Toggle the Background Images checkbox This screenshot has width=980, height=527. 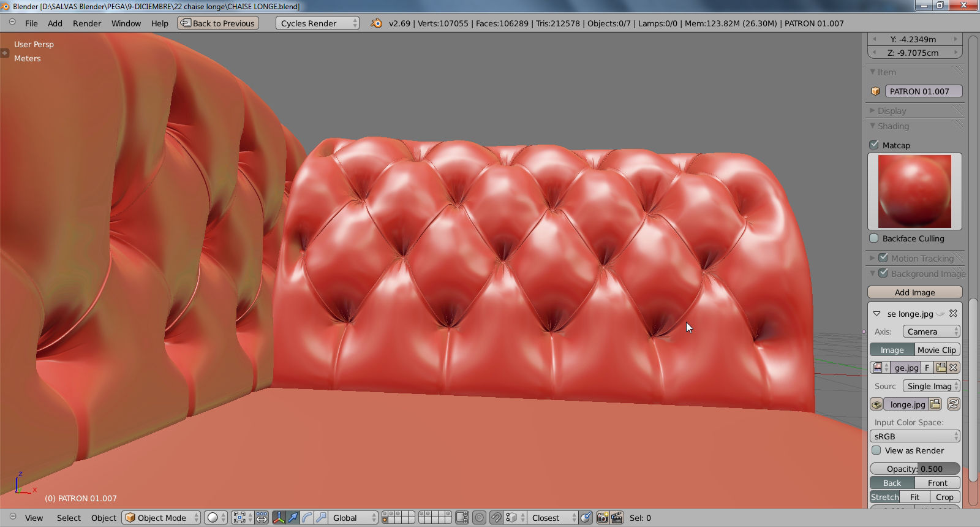pos(883,273)
